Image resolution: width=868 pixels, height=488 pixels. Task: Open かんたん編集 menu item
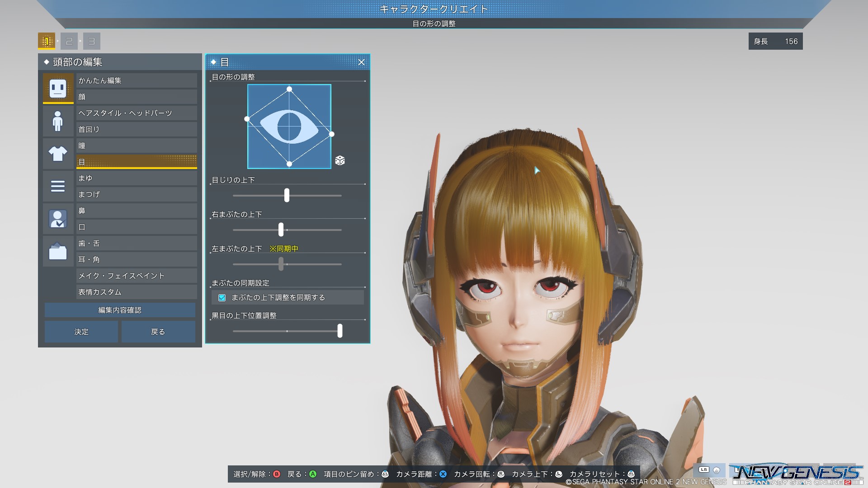pyautogui.click(x=137, y=80)
